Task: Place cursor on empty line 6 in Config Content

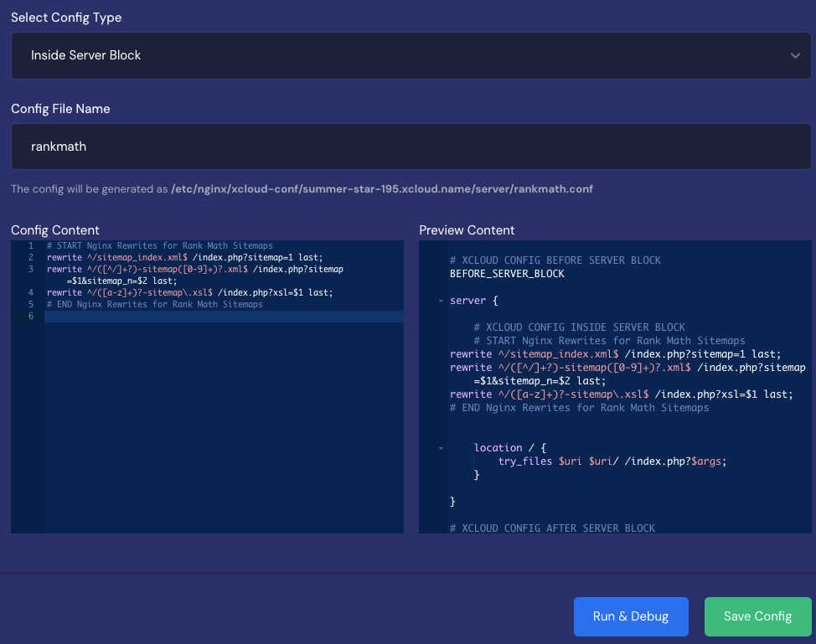Action: pyautogui.click(x=224, y=317)
